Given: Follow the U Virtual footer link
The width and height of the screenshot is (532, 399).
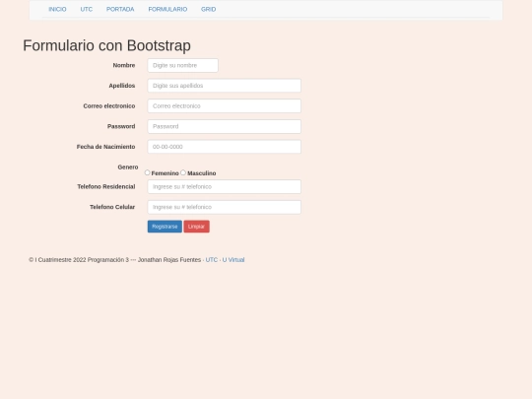Looking at the screenshot, I should (x=233, y=260).
